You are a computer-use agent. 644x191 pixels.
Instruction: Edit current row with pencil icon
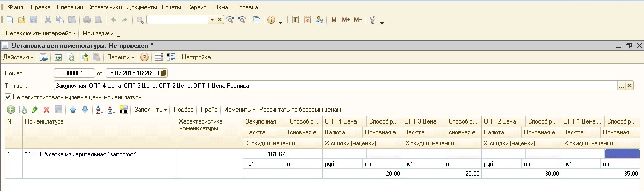[34, 110]
